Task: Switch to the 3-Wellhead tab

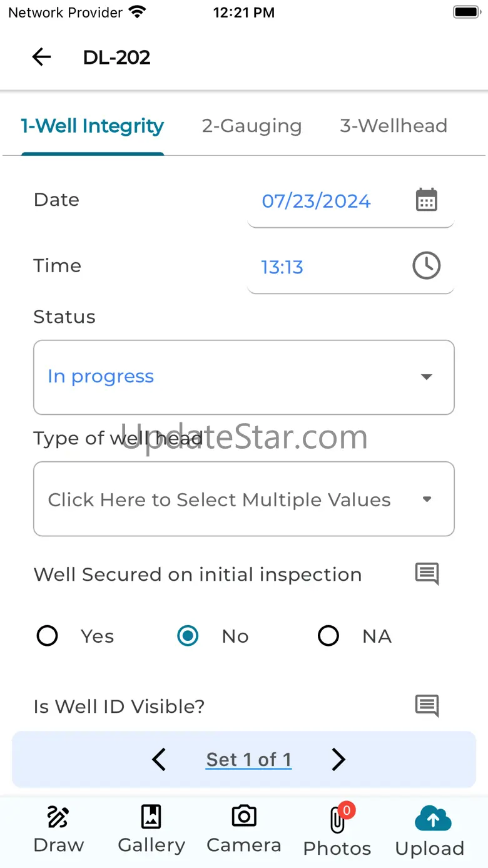Action: pos(393,126)
